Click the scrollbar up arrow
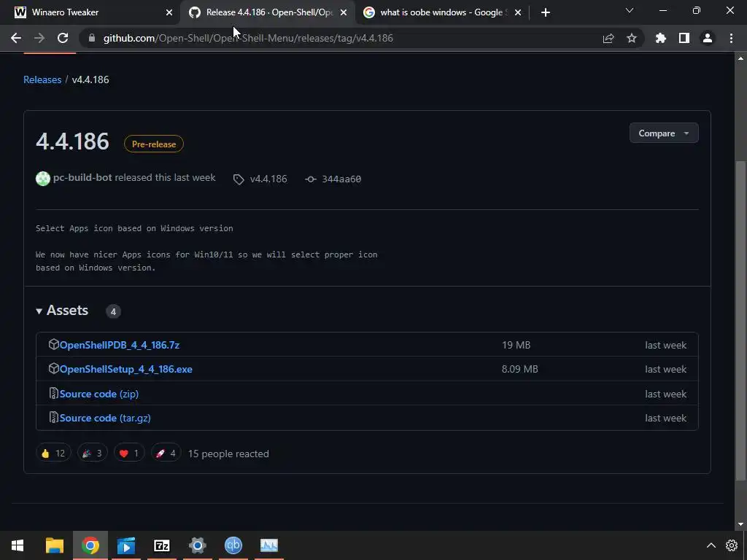The height and width of the screenshot is (560, 747). point(740,58)
